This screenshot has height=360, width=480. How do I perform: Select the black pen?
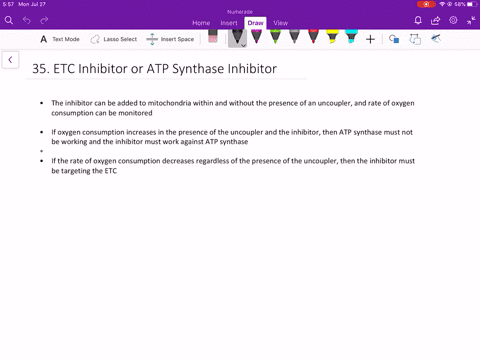237,37
